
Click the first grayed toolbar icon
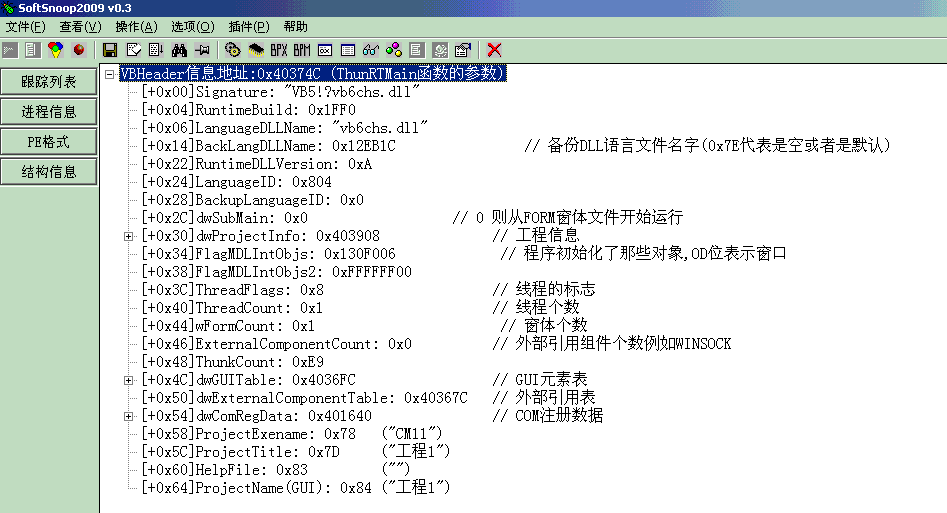[x=10, y=50]
